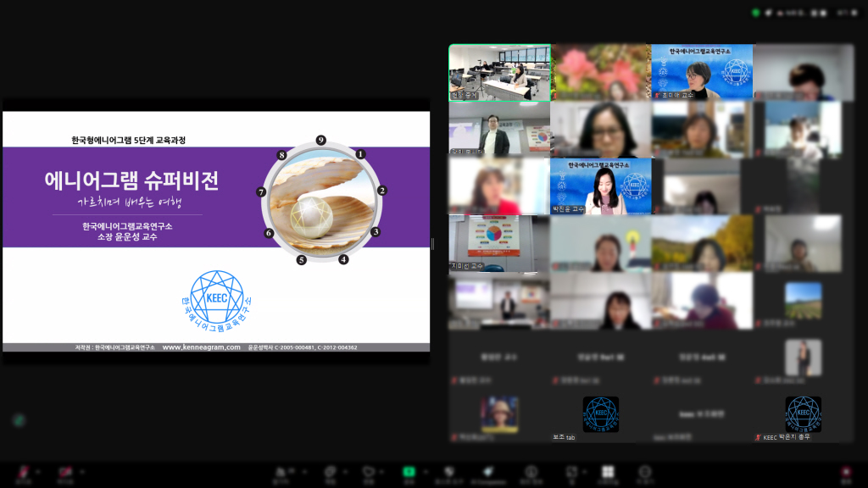Select the pink flower video tile

tap(601, 73)
